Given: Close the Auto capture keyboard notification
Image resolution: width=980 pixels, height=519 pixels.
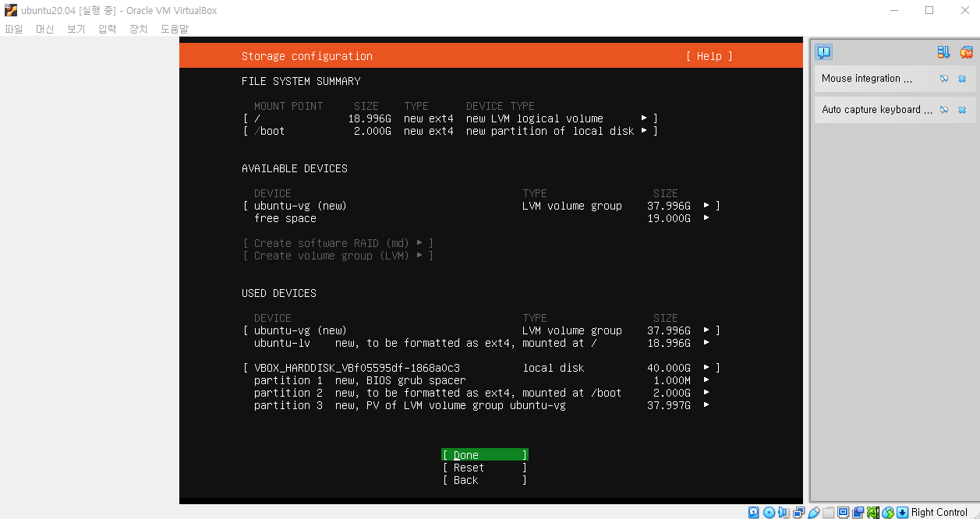Looking at the screenshot, I should pyautogui.click(x=962, y=110).
